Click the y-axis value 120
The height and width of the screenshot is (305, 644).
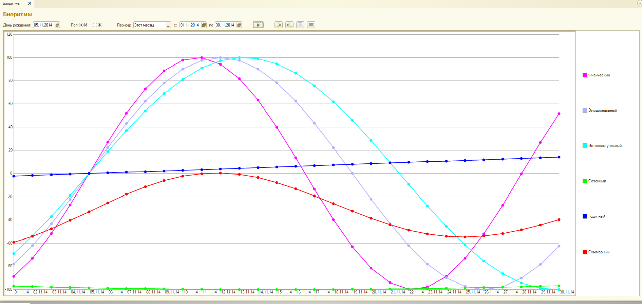tap(9, 34)
